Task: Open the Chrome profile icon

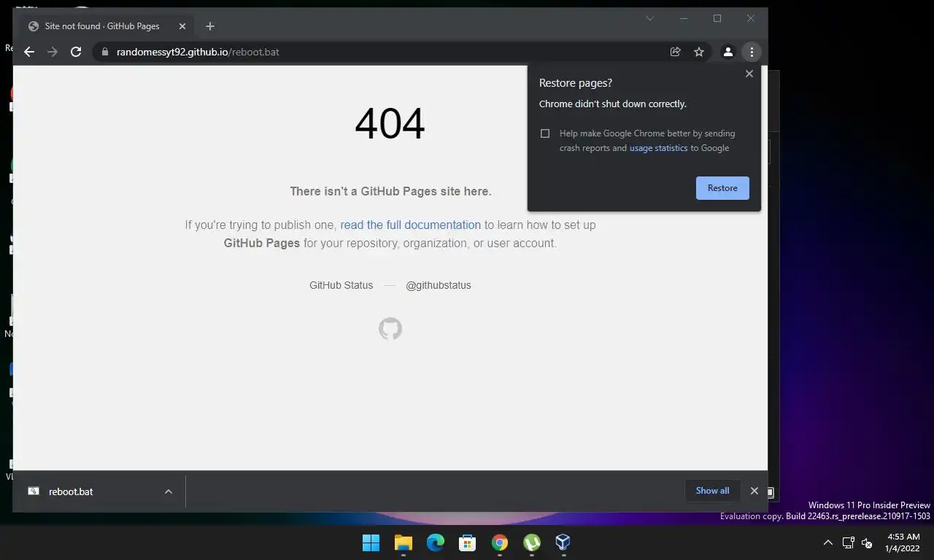Action: click(x=727, y=52)
